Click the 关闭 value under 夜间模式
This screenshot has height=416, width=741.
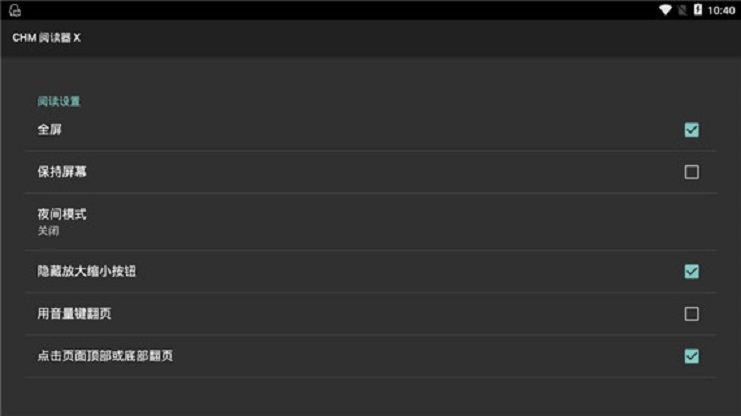(48, 231)
